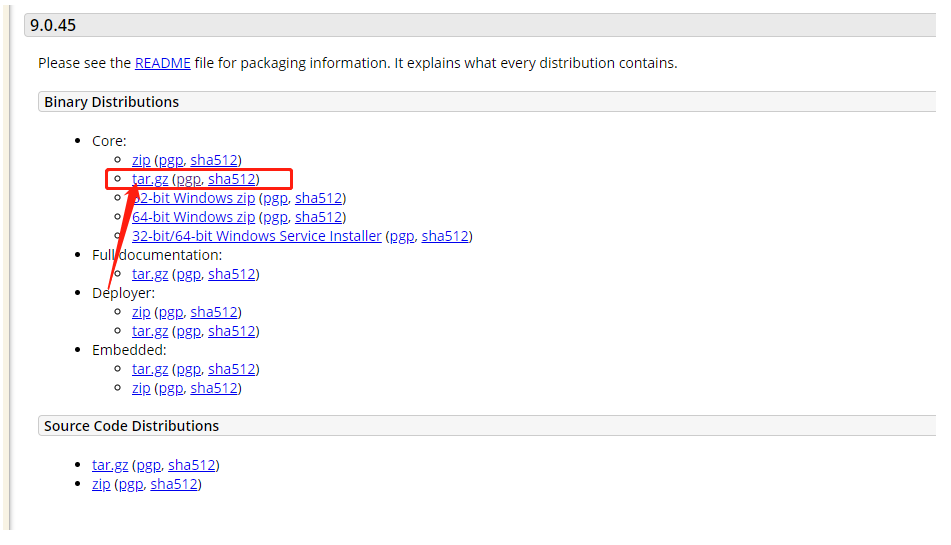Download Full documentation tar.gz
The image size is (951, 545).
[150, 274]
